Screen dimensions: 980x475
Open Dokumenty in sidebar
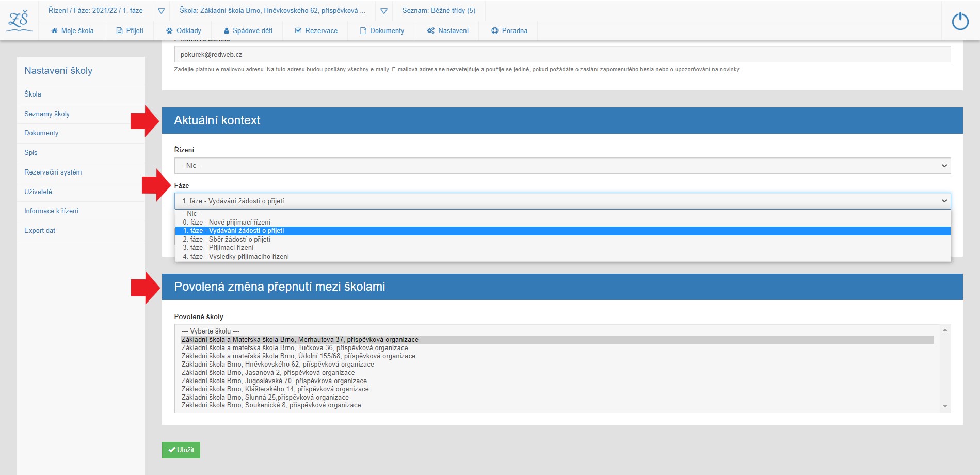pyautogui.click(x=41, y=133)
